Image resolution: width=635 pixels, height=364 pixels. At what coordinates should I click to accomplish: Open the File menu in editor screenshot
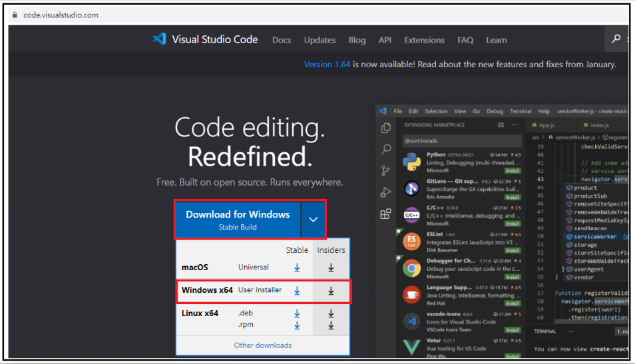[x=397, y=111]
